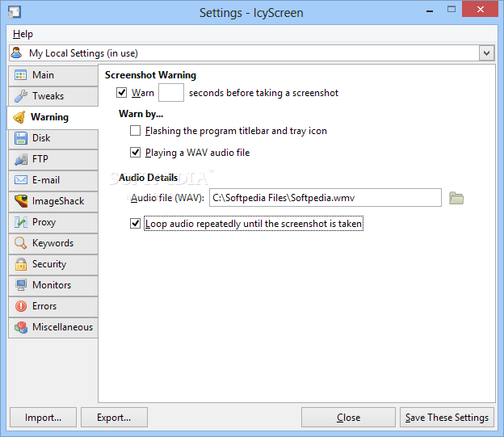Image resolution: width=504 pixels, height=437 pixels.
Task: Click the Audio file (WAV) path field
Action: (x=325, y=198)
